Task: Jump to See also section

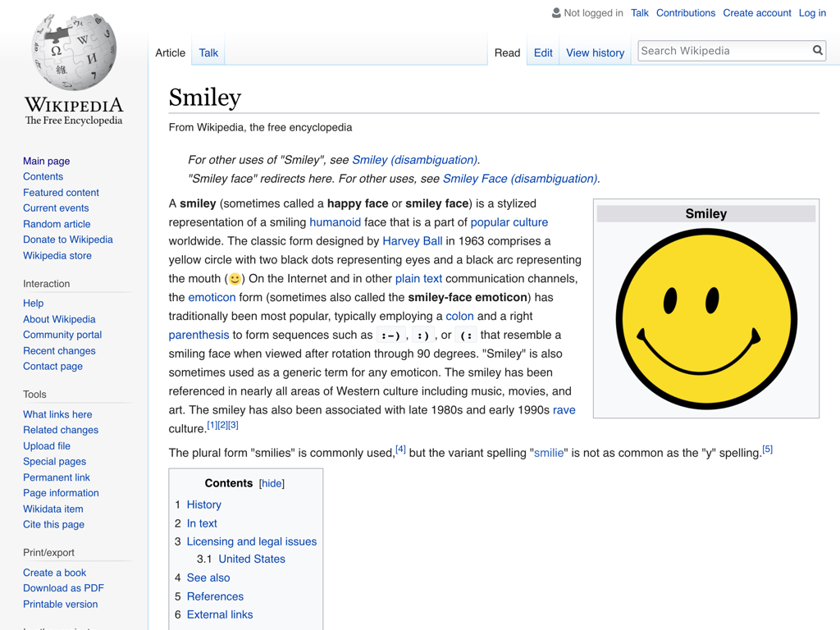Action: pos(208,577)
